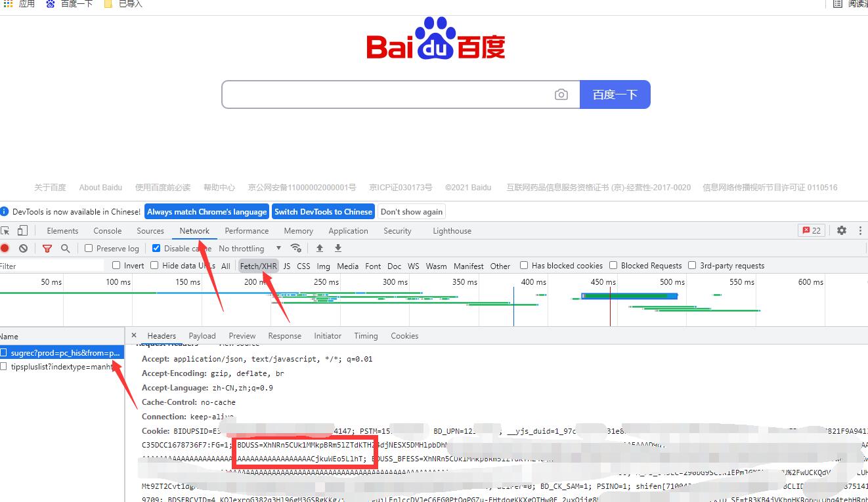The image size is (868, 502).
Task: Open network conditions wifi icon
Action: pos(296,248)
